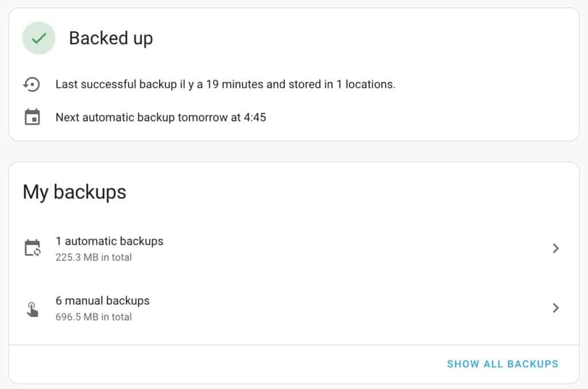588x389 pixels.
Task: Click the manual backups hand-tap icon
Action: [32, 310]
